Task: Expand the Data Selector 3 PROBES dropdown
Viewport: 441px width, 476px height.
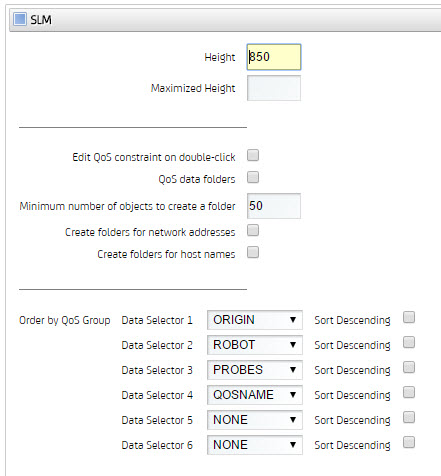Action: 255,370
